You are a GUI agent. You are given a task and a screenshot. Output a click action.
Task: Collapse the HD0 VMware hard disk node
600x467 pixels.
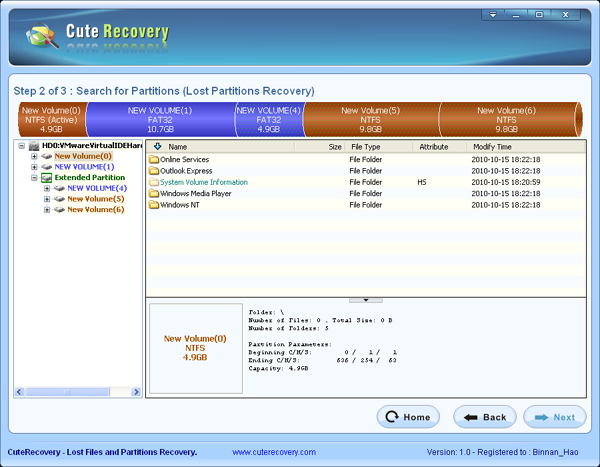pyautogui.click(x=22, y=146)
